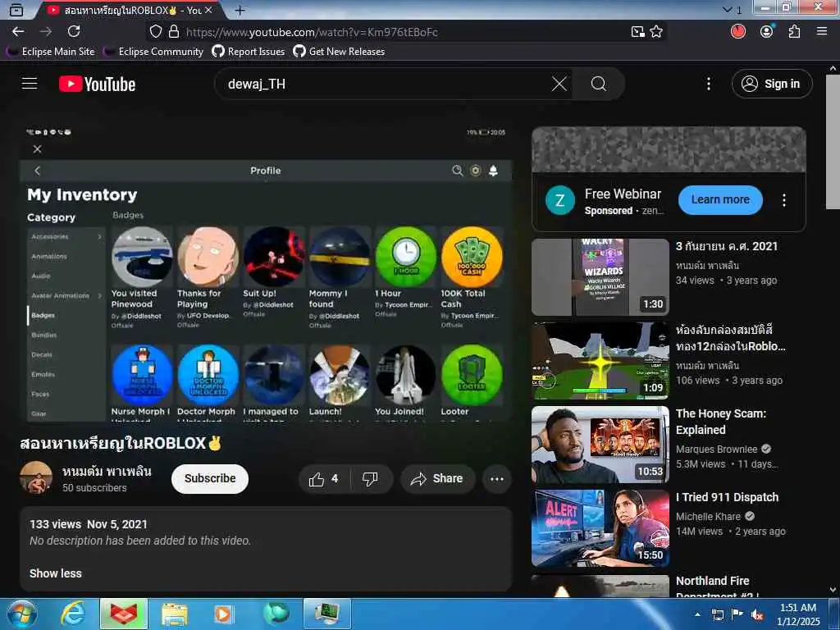
Task: Open YouTube settings three-dot menu
Action: click(x=708, y=84)
